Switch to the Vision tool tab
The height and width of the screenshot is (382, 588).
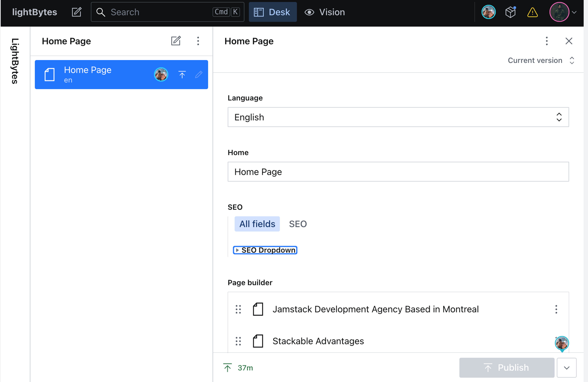tap(325, 12)
